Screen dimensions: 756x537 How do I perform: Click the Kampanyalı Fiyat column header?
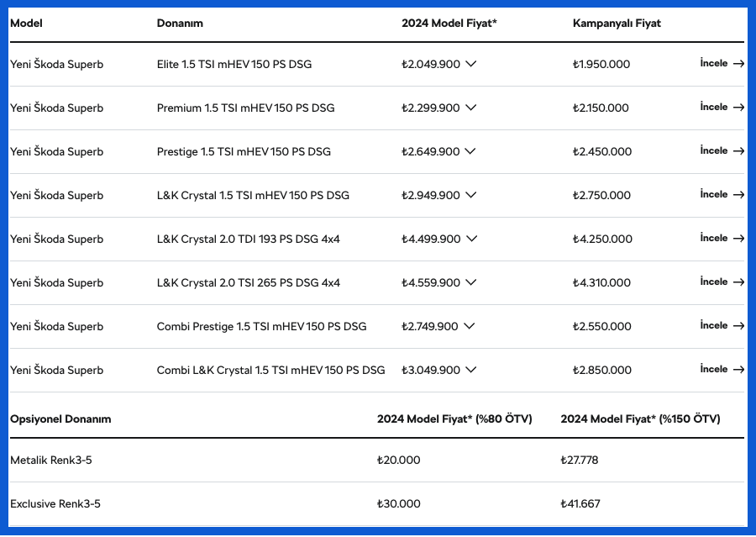coord(617,24)
